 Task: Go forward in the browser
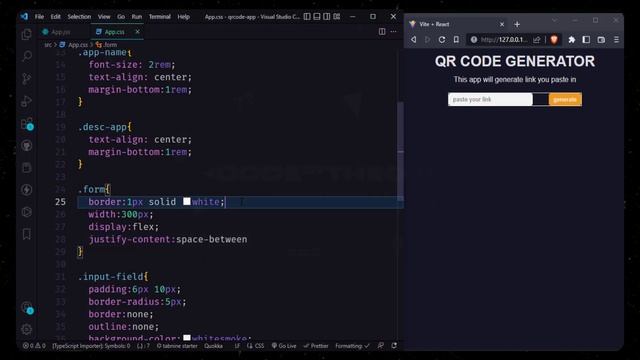pos(427,40)
